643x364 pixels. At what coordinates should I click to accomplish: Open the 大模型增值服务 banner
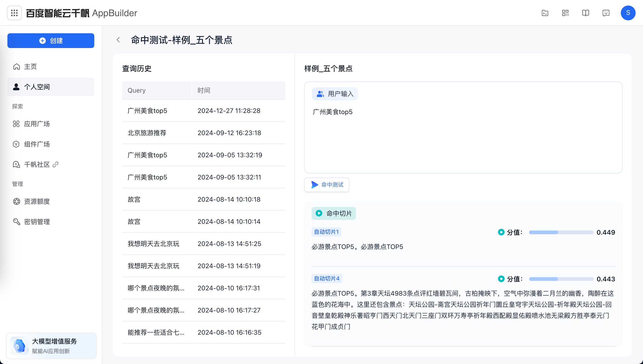pos(51,346)
